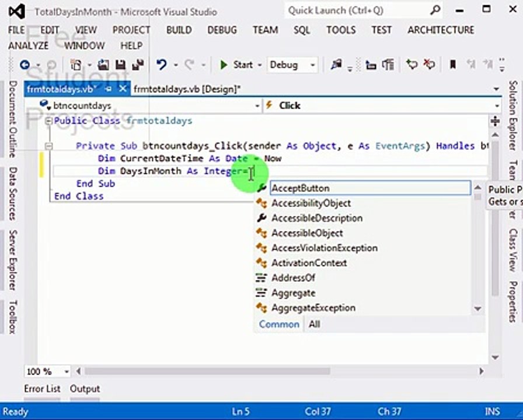The image size is (523, 420).
Task: Open the TOOLS menu
Action: click(341, 30)
